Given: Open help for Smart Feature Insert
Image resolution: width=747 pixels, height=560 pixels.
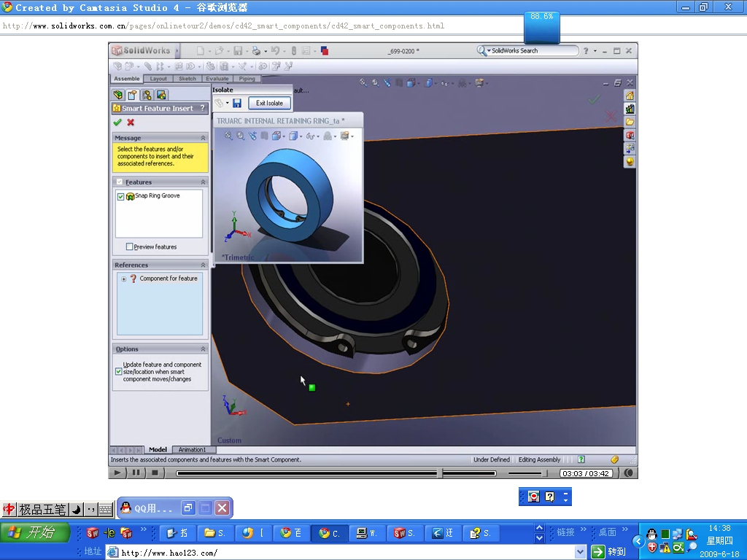Looking at the screenshot, I should 203,108.
